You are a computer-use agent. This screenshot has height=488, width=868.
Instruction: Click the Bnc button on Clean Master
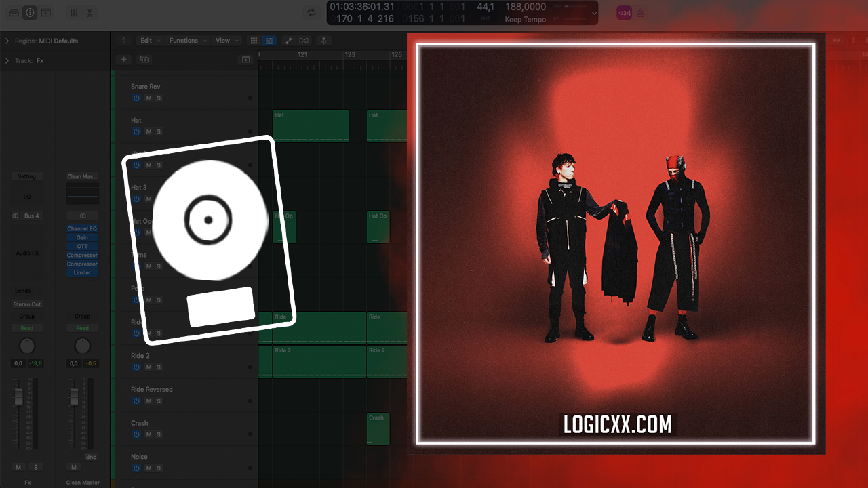(91, 457)
